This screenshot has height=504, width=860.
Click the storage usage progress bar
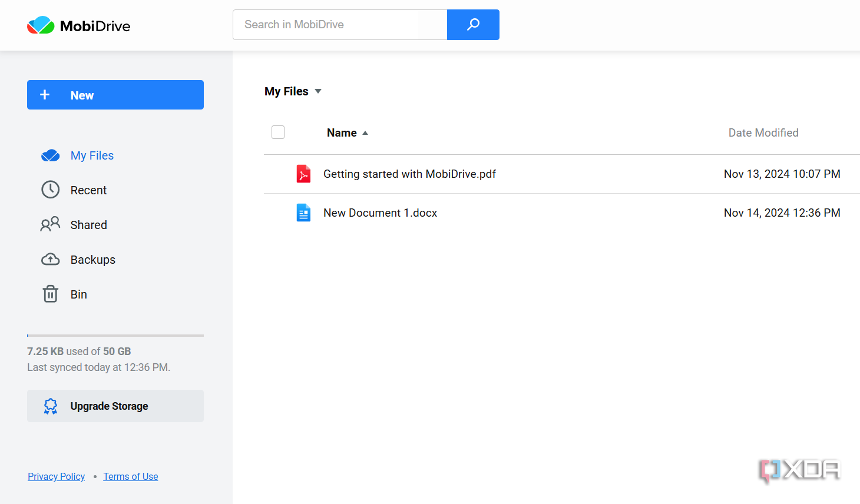tap(115, 334)
